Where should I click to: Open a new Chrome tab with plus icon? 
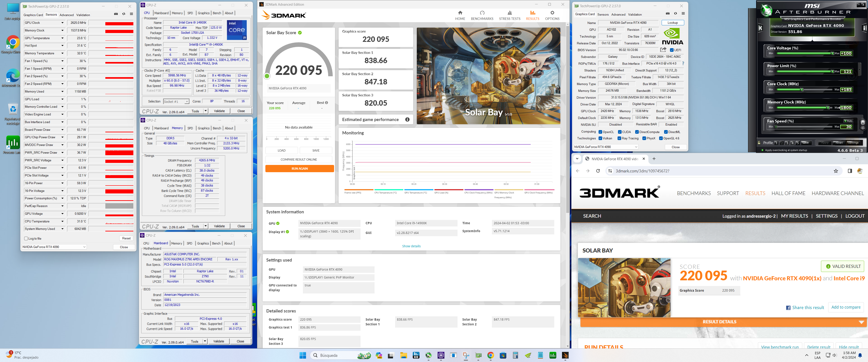coord(654,159)
